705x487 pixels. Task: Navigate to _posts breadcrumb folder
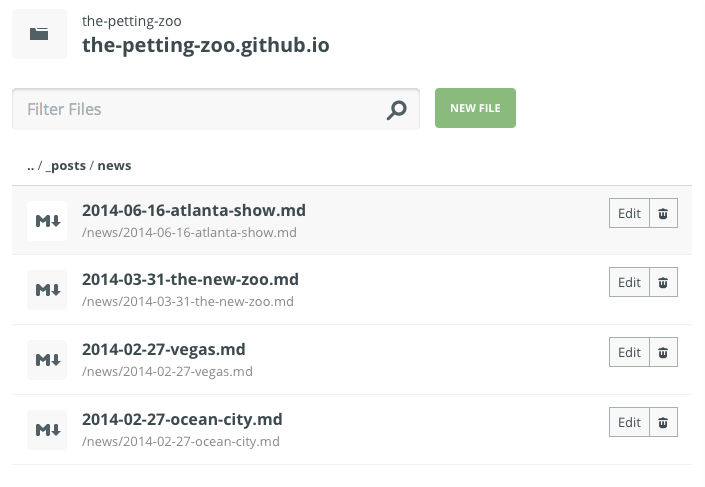(x=66, y=166)
